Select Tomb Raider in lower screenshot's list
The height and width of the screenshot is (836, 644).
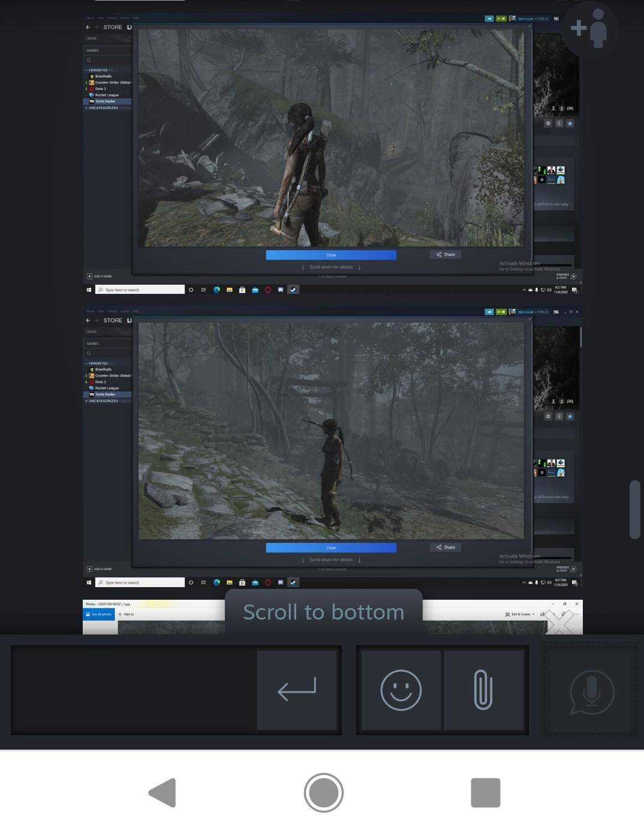pyautogui.click(x=105, y=395)
